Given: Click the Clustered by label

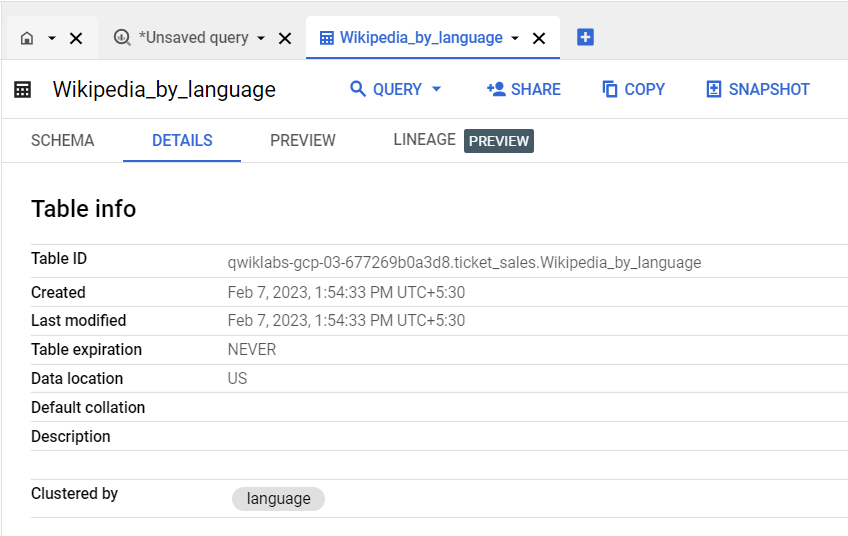Looking at the screenshot, I should click(74, 494).
